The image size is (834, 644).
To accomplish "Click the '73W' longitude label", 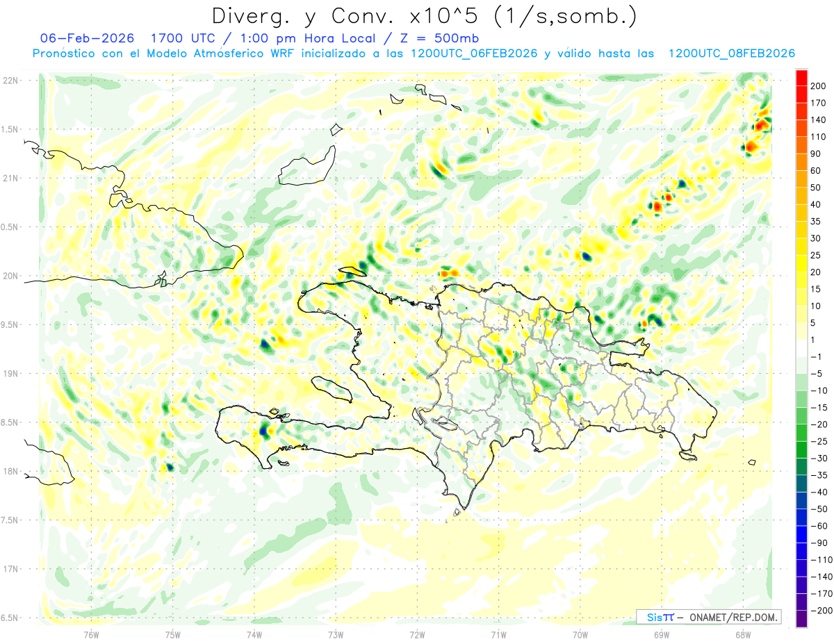I will pos(336,634).
